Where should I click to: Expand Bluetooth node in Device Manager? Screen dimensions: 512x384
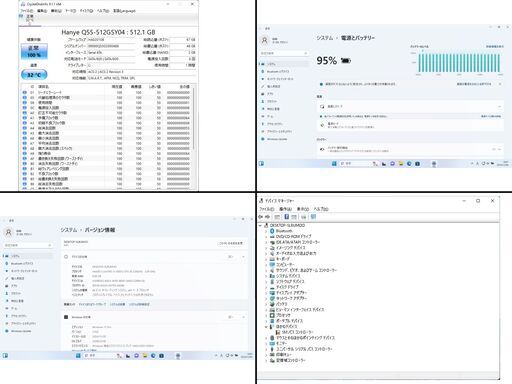point(266,231)
